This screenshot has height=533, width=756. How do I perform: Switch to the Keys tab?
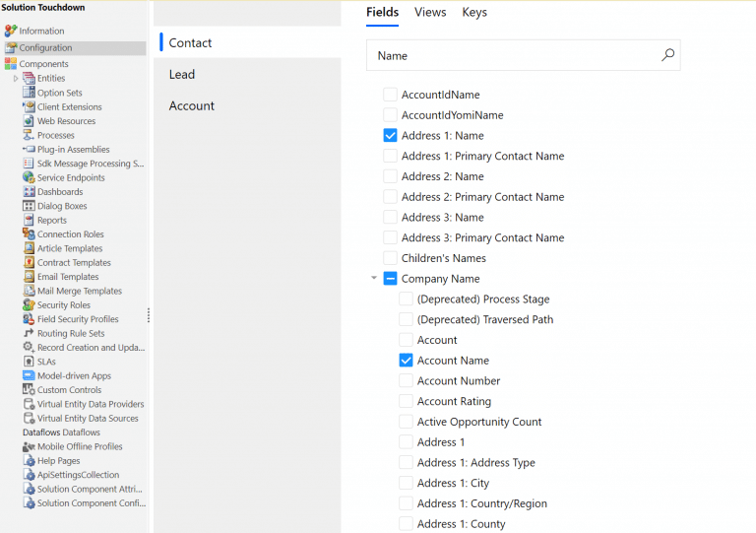pos(474,13)
